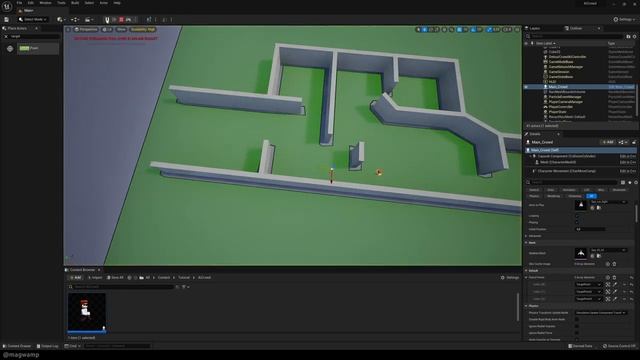Select the asset thumbnail in Content Browser
640x360 pixels.
click(x=87, y=313)
